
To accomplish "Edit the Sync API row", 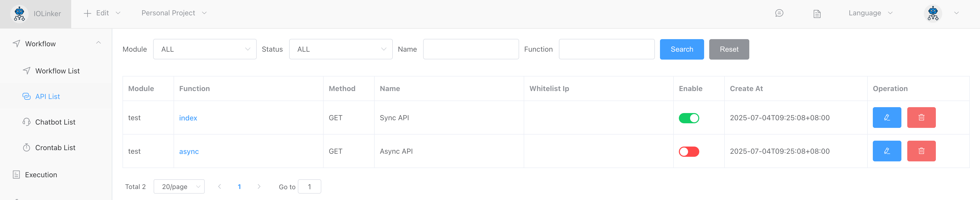I will pos(886,117).
